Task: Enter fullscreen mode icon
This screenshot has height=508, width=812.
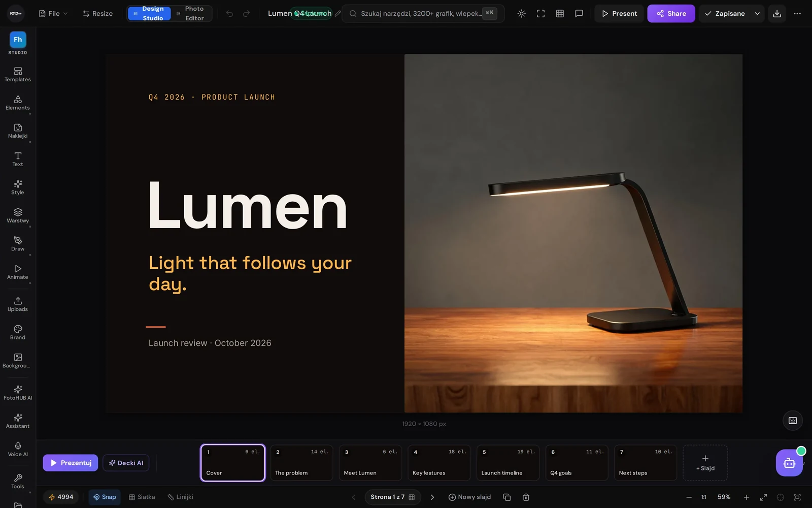Action: tap(540, 14)
